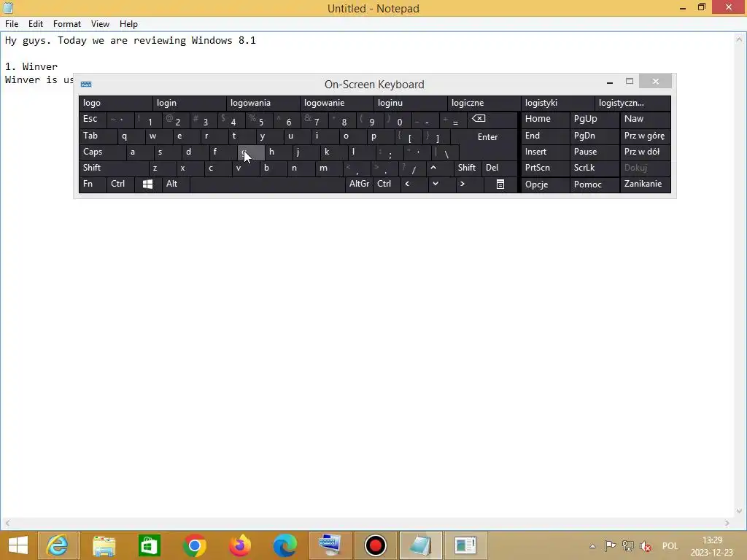Image resolution: width=747 pixels, height=560 pixels.
Task: Click Notepad horizontal scrollbar right arrow
Action: pos(727,523)
